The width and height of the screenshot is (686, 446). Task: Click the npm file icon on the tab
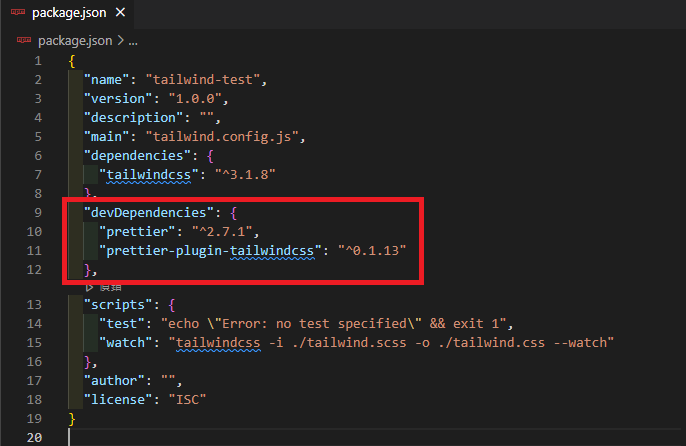pos(18,12)
